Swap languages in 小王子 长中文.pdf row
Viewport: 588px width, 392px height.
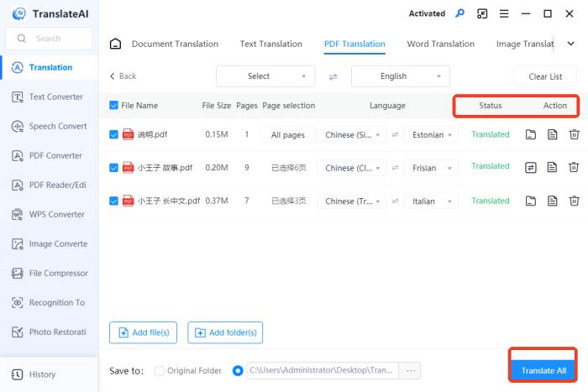pos(395,201)
